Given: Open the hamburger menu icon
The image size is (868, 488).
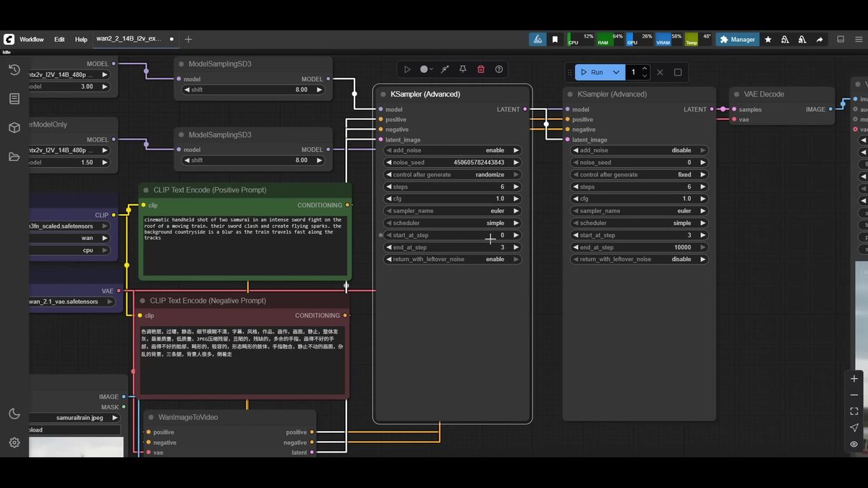Looking at the screenshot, I should (858, 39).
